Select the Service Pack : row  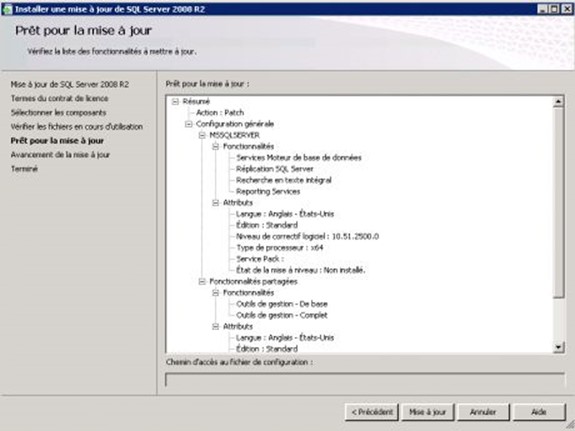click(x=260, y=259)
